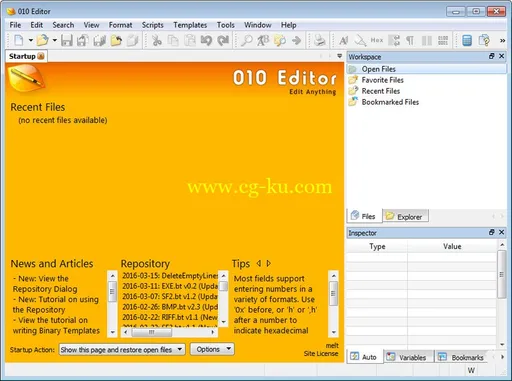512x381 pixels.
Task: Switch to the Variables tab
Action: coord(409,357)
